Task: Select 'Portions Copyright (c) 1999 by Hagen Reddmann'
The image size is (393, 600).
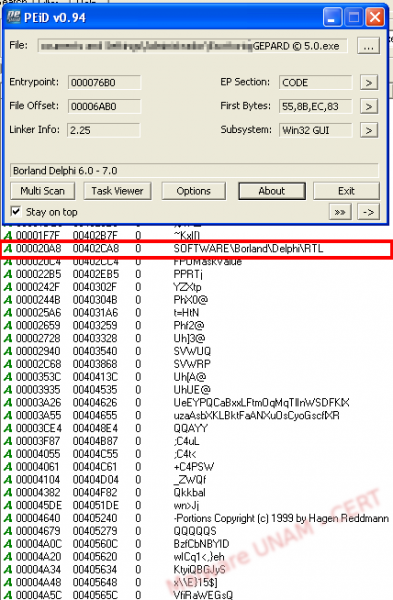Action: tap(281, 518)
